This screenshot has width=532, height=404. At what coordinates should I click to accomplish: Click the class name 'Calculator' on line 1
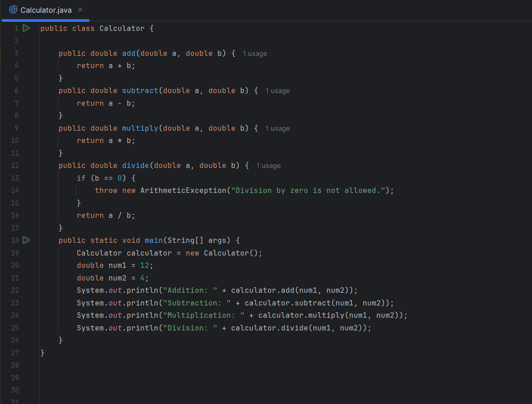click(x=122, y=29)
